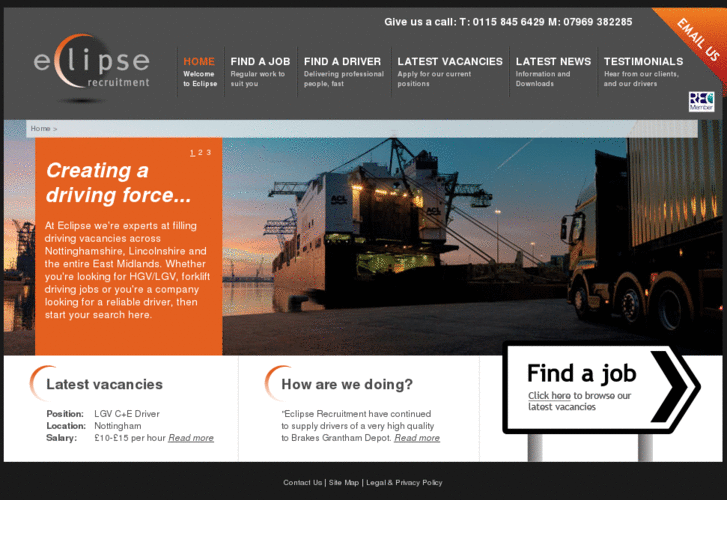
Task: Show slide 1 of the banner
Action: 192,153
